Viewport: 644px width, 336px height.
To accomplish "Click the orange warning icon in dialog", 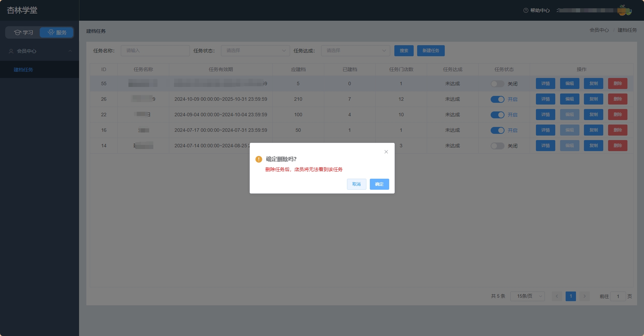I will [x=259, y=159].
